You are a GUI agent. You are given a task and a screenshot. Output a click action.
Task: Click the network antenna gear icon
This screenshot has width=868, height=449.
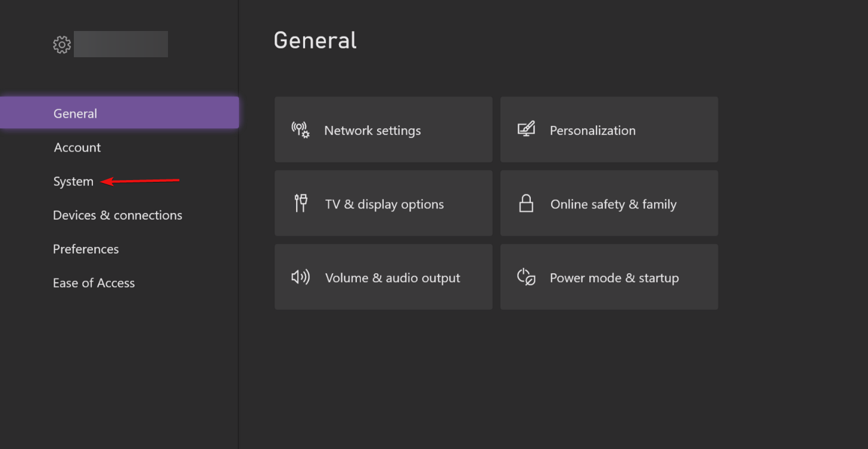300,130
